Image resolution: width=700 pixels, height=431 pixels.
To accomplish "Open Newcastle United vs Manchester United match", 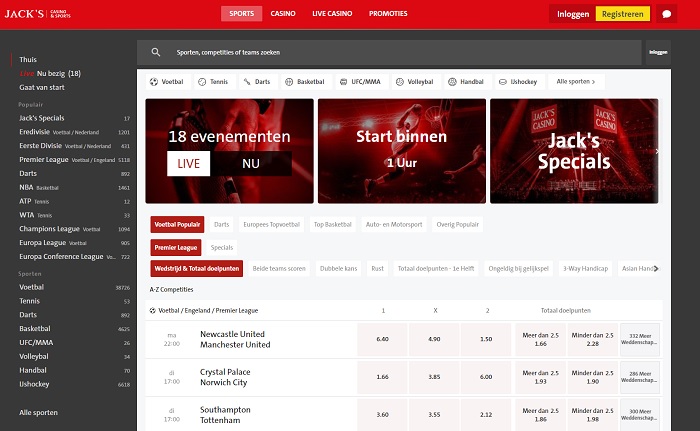I will 235,339.
